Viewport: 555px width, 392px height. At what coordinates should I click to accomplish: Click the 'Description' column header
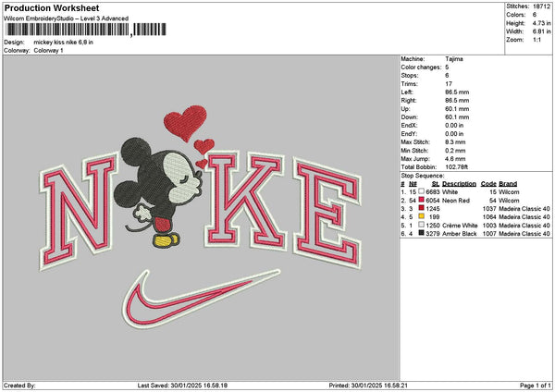click(459, 184)
